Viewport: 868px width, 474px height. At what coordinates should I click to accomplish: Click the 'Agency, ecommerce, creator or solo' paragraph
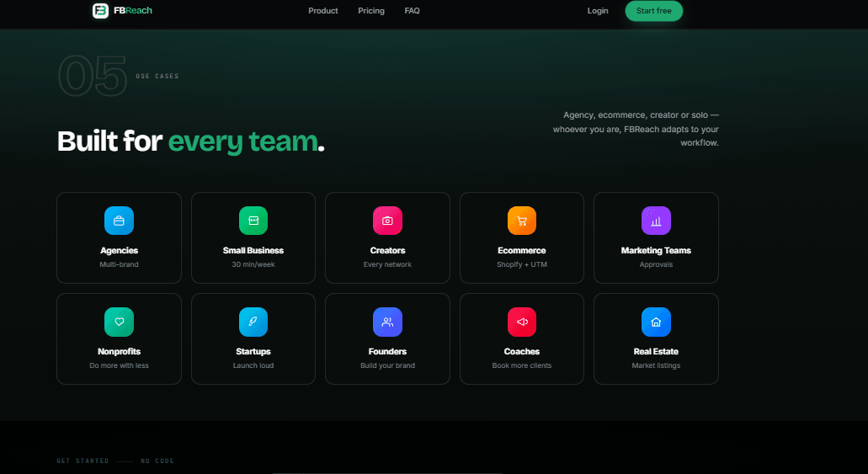point(636,129)
